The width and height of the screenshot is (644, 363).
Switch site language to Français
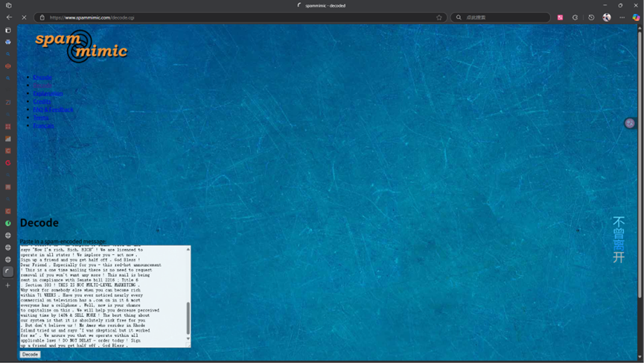coord(43,126)
